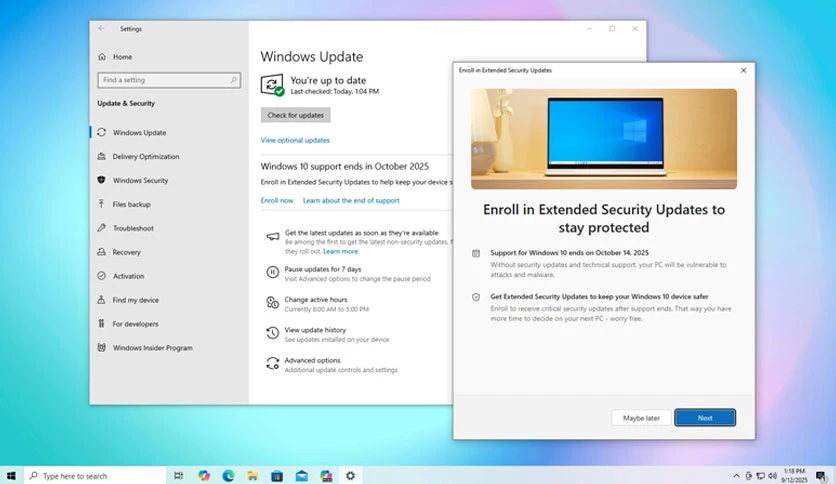836x484 pixels.
Task: Click the volume icon in system tray
Action: 773,475
